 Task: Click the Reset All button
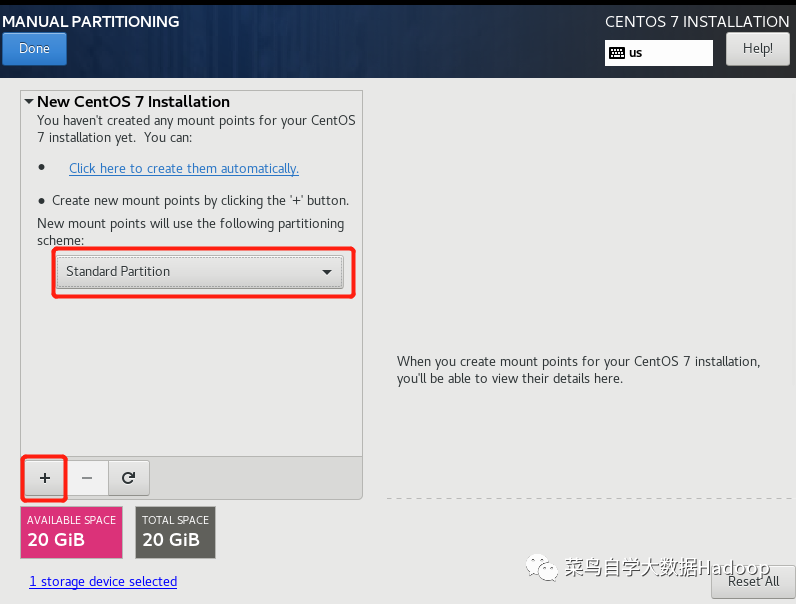(753, 582)
